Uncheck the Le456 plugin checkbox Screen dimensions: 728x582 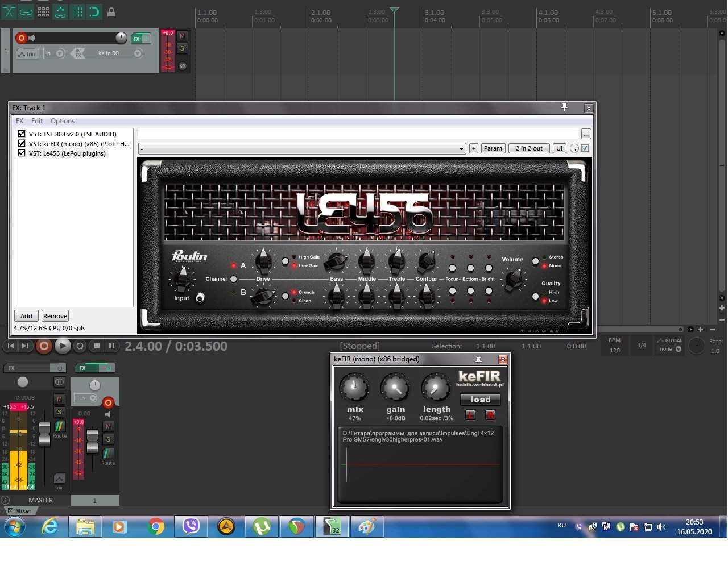(x=22, y=153)
